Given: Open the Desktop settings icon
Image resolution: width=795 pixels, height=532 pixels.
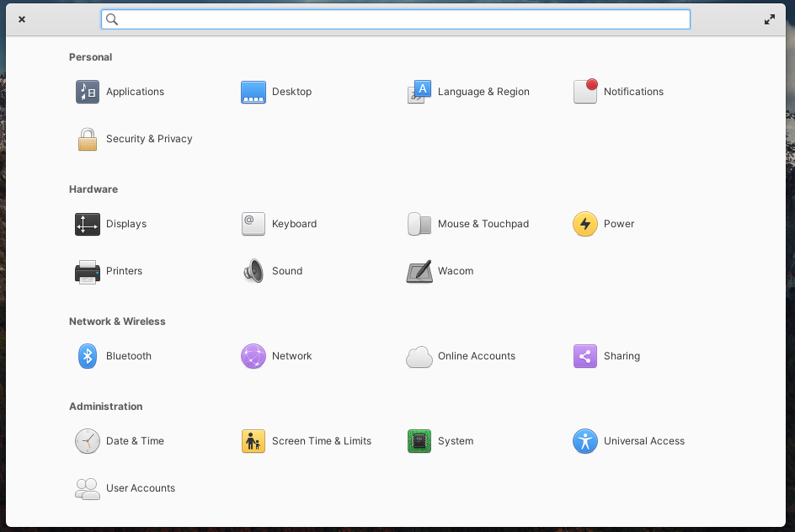Looking at the screenshot, I should (x=253, y=92).
